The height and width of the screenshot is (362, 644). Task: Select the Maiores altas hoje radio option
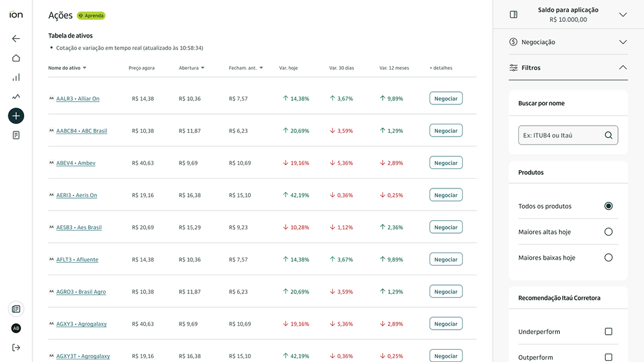coord(608,232)
